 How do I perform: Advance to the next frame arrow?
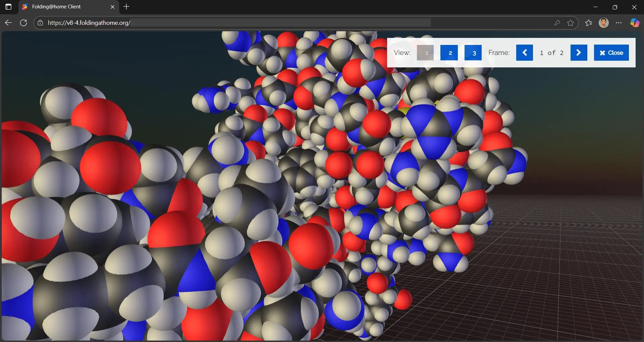point(579,53)
